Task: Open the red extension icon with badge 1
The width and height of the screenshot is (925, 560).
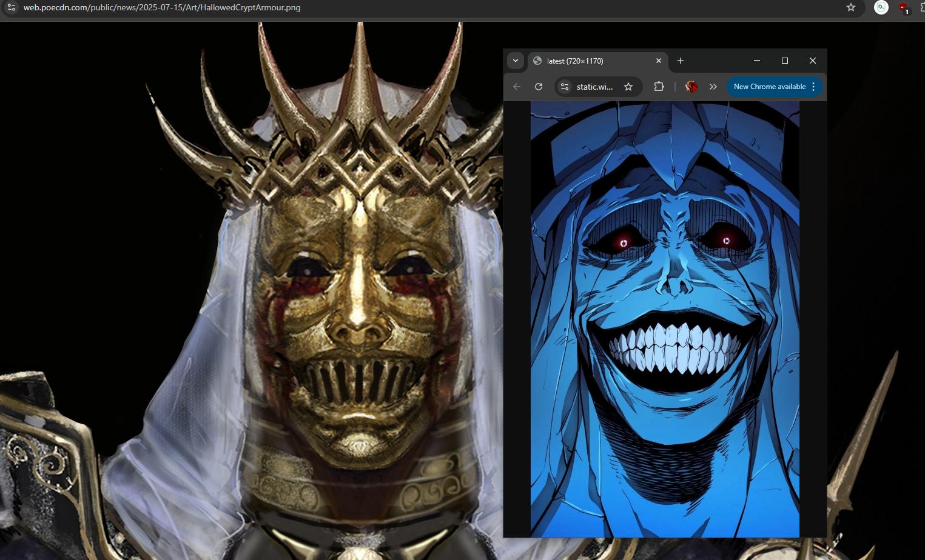Action: [x=904, y=8]
